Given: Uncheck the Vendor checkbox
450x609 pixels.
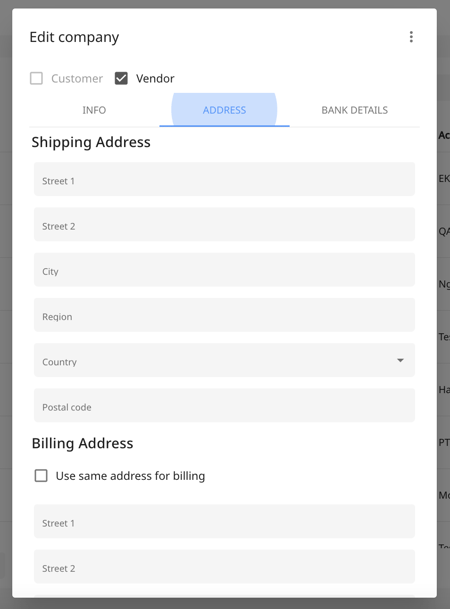Looking at the screenshot, I should click(x=121, y=78).
